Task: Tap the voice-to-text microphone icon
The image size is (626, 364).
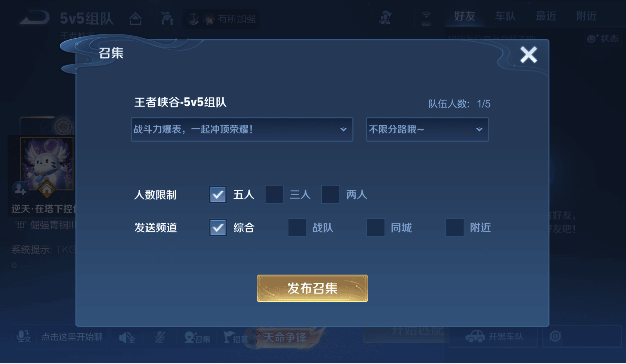Action: click(23, 337)
